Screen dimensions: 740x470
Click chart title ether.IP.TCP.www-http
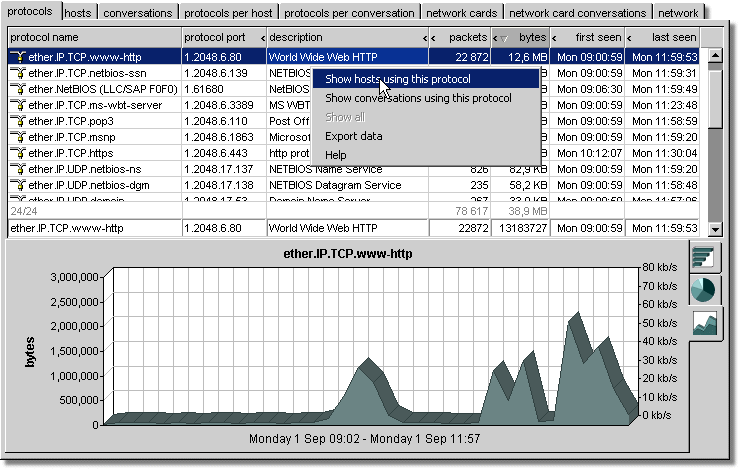coord(348,254)
